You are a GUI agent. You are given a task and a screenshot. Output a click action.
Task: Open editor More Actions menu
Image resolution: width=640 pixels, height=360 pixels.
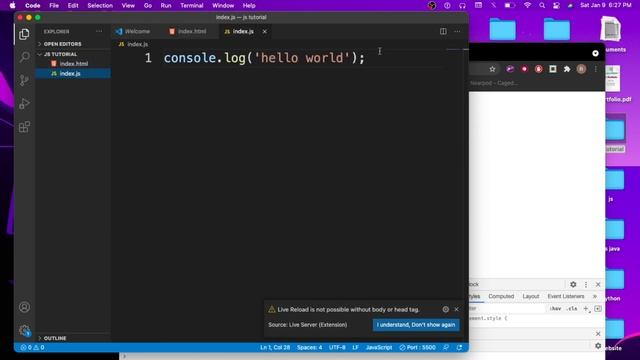point(457,31)
